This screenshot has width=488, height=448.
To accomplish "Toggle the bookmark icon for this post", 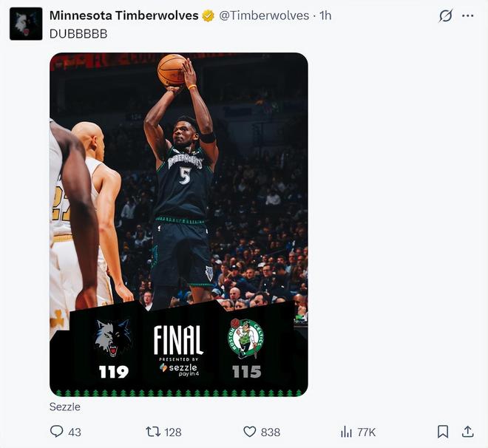I will click(x=442, y=431).
